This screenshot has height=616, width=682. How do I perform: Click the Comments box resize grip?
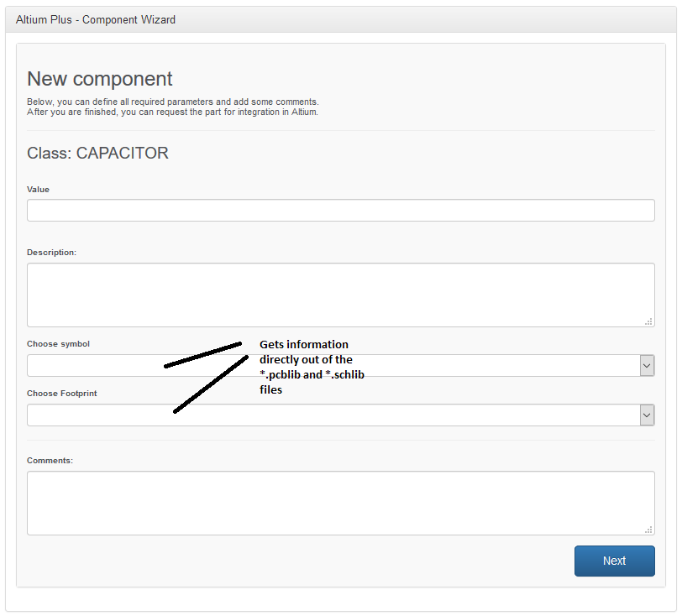[x=648, y=530]
